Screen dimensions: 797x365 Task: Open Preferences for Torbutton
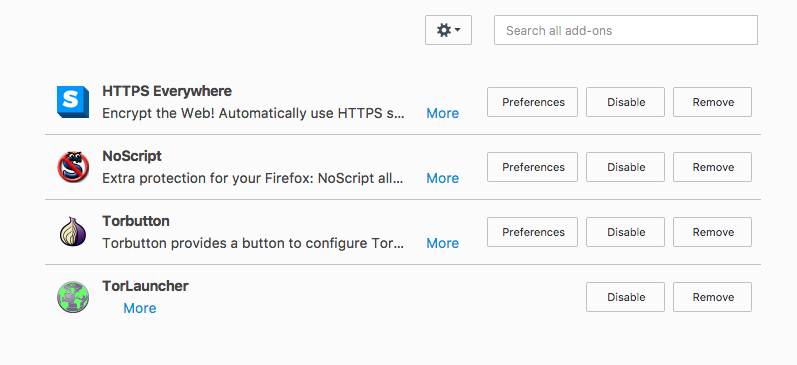click(532, 232)
